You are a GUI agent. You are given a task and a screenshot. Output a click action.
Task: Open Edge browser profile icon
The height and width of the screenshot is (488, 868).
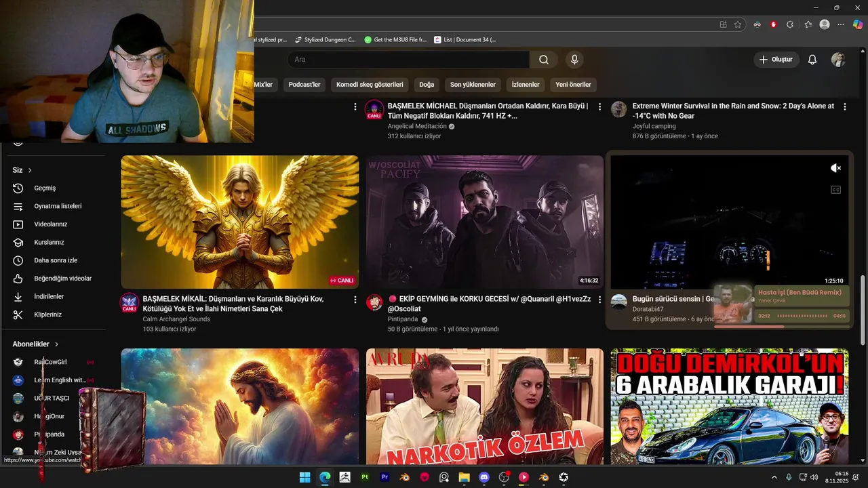tap(825, 24)
